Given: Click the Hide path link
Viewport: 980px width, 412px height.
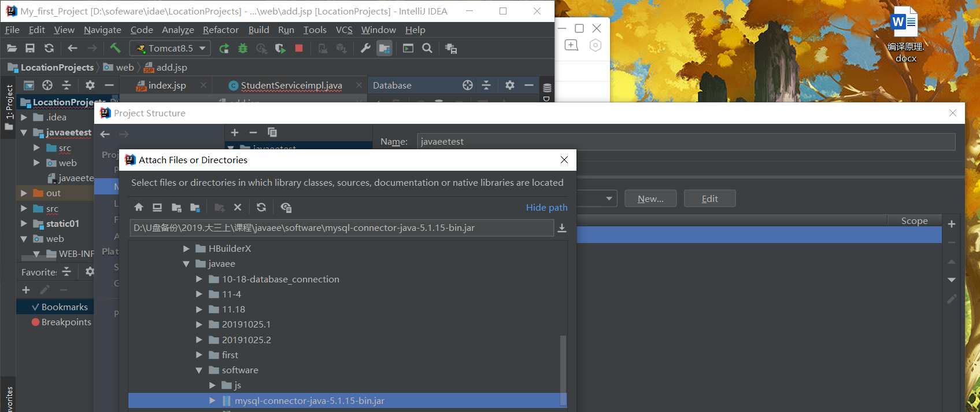Looking at the screenshot, I should coord(546,207).
